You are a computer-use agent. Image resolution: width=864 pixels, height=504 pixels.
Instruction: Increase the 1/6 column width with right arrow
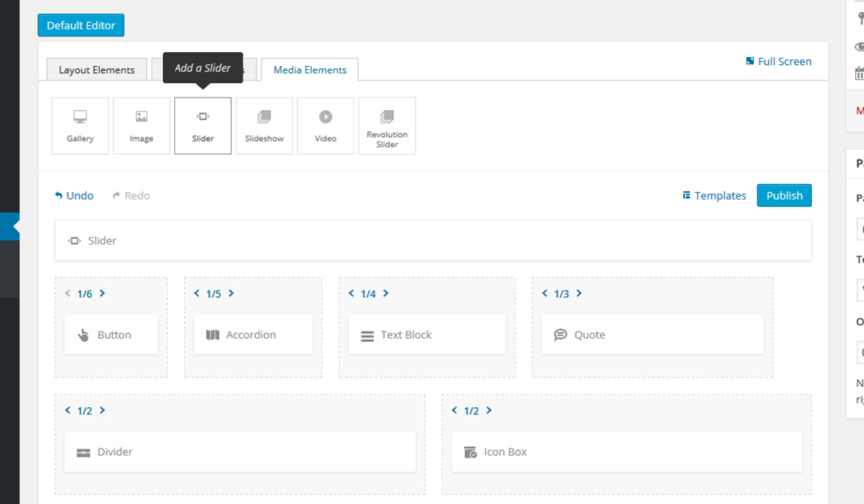pyautogui.click(x=103, y=293)
